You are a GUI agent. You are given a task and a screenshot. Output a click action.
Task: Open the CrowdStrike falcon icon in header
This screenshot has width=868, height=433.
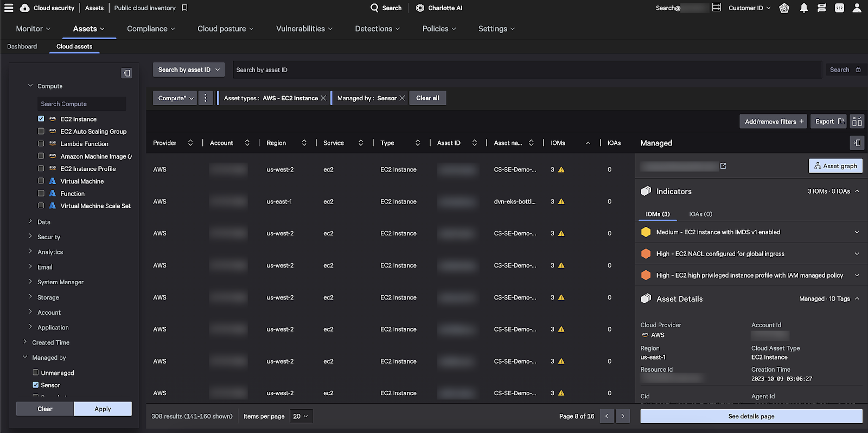click(x=784, y=8)
